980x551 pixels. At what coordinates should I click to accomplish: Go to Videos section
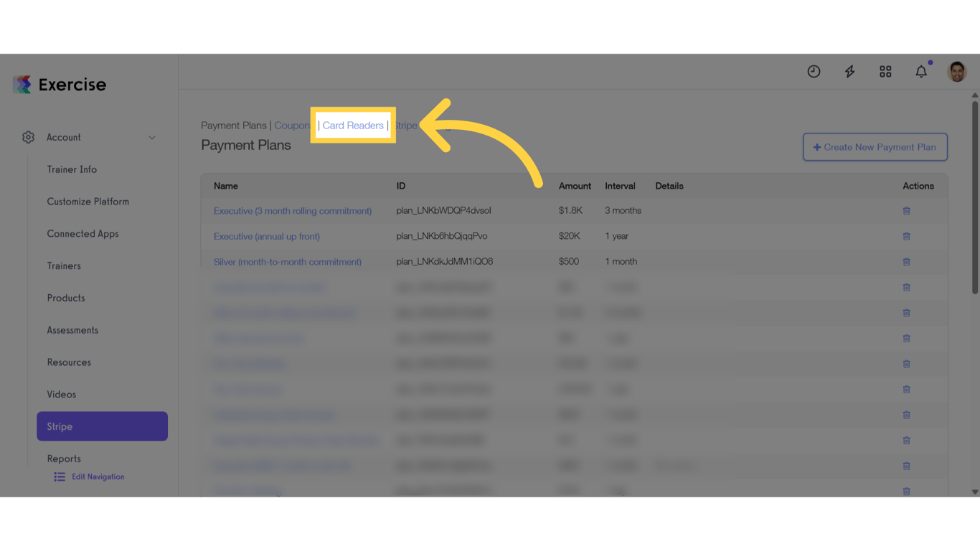61,395
